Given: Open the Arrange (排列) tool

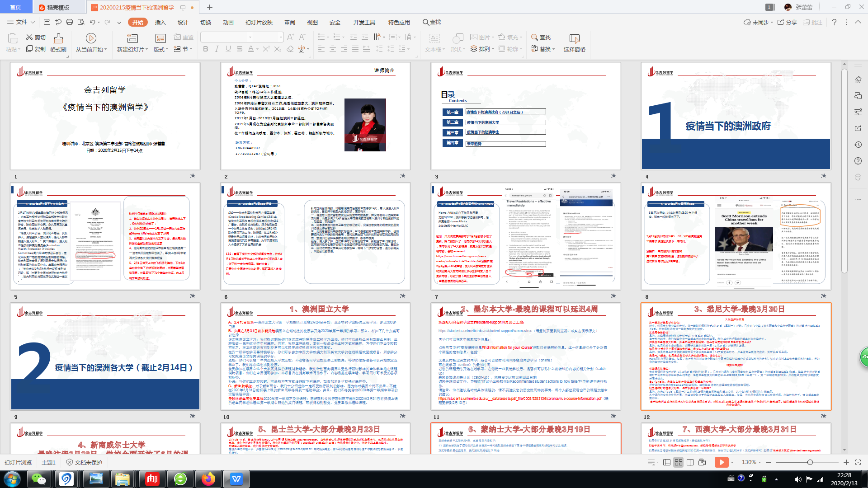Looking at the screenshot, I should coord(482,49).
